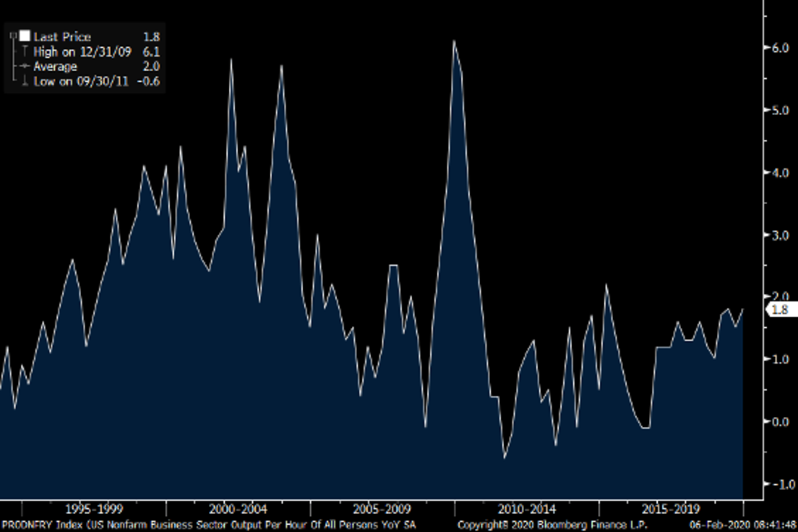Click the Average line marker icon
This screenshot has height=532, width=798.
pos(25,66)
